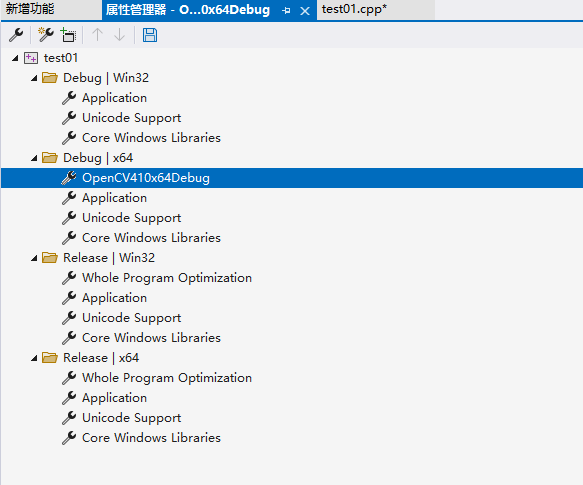The height and width of the screenshot is (485, 583).
Task: Select Application under Debug | x64
Action: coord(114,198)
